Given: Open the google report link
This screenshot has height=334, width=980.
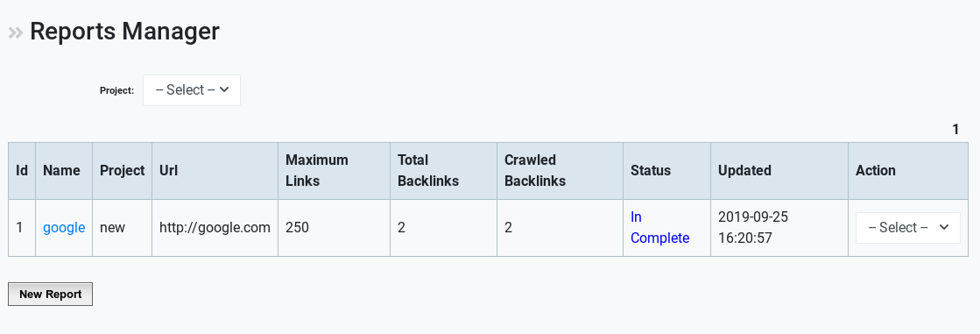Looking at the screenshot, I should [64, 228].
